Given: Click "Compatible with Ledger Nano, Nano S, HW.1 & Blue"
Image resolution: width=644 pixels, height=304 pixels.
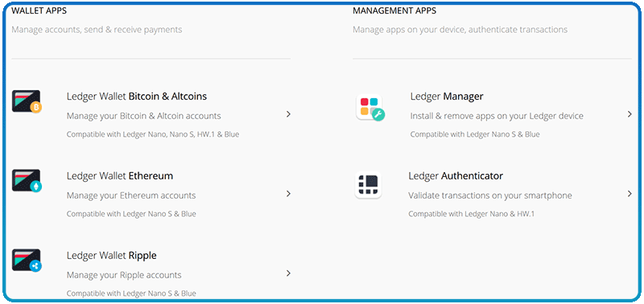Looking at the screenshot, I should [153, 134].
